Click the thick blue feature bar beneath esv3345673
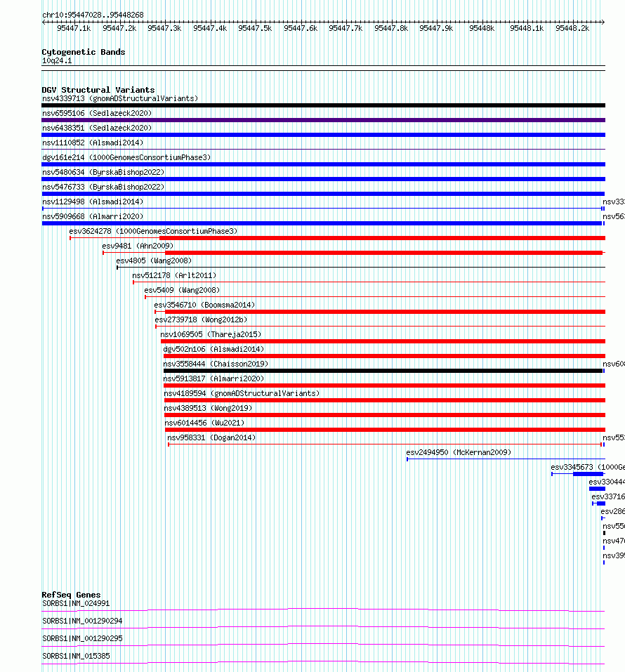This screenshot has height=672, width=625. (588, 474)
